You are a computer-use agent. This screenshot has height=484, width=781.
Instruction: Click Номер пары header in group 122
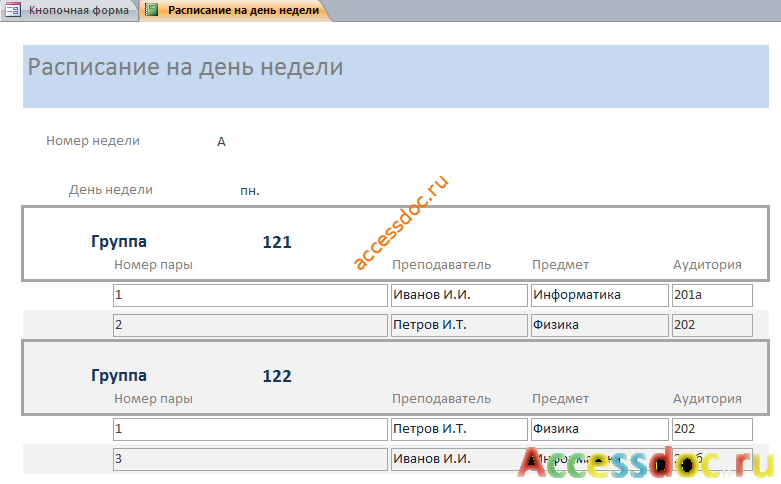(153, 399)
